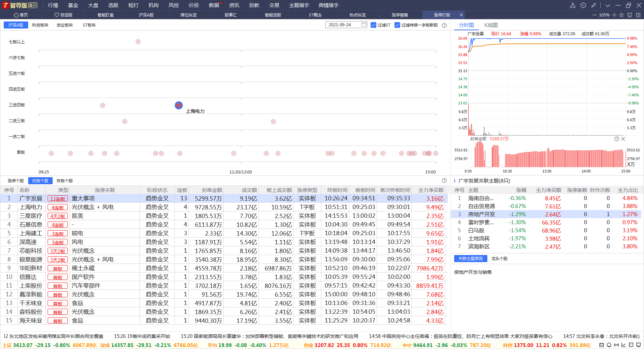Increase zoom with the plus icon
Image resolution: width=644 pixels, height=349 pixels.
coord(614,15)
